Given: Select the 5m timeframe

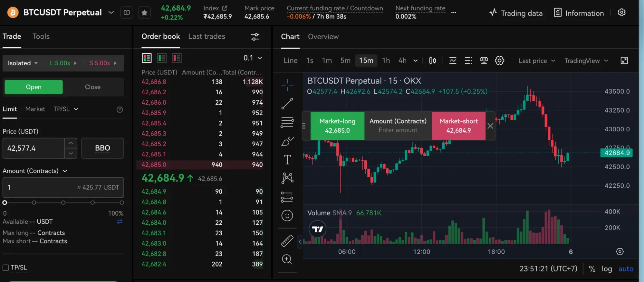Looking at the screenshot, I should coord(345,61).
